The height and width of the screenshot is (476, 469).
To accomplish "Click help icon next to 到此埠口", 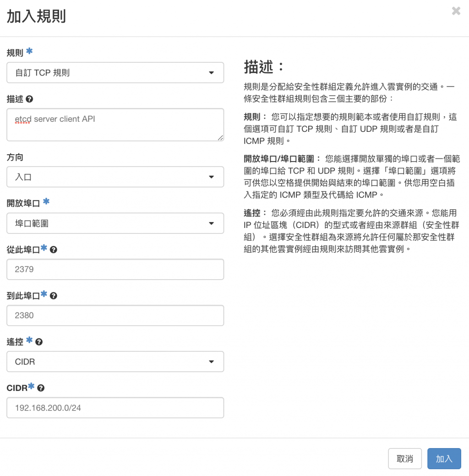I will pos(54,296).
